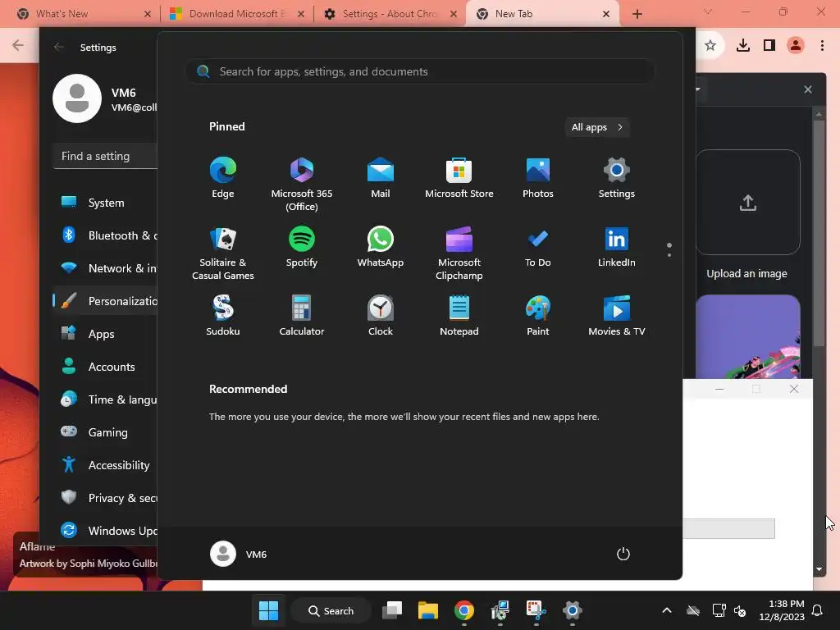Open Bluetooth & devices settings
The image size is (840, 630).
[106, 235]
